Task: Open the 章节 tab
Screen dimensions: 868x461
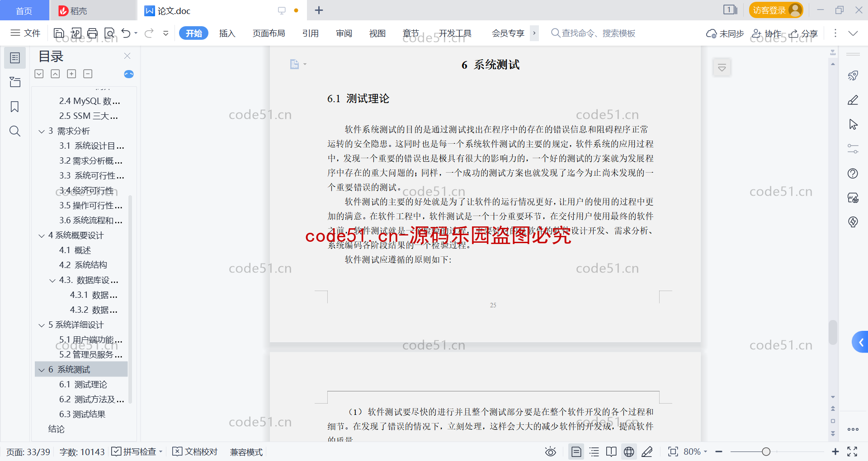Action: (x=411, y=33)
